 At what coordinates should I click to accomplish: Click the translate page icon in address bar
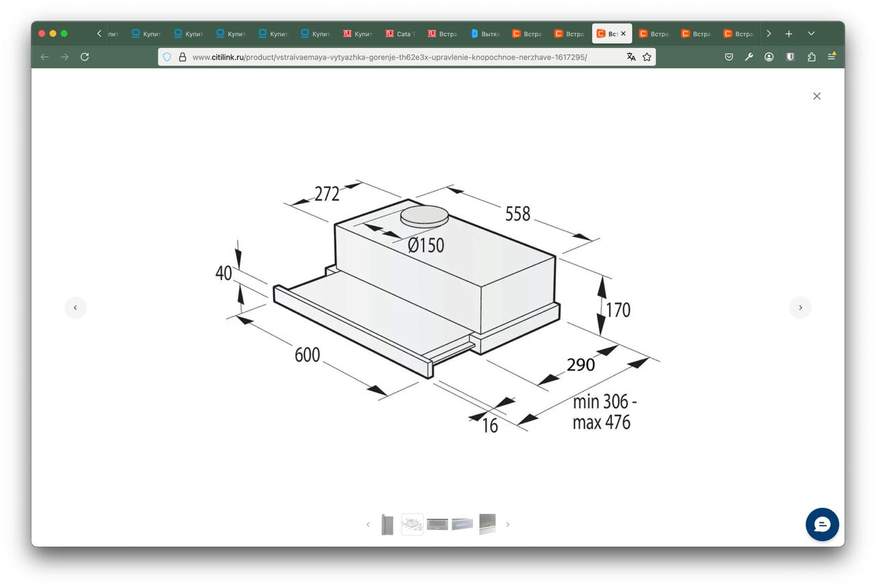coord(631,57)
